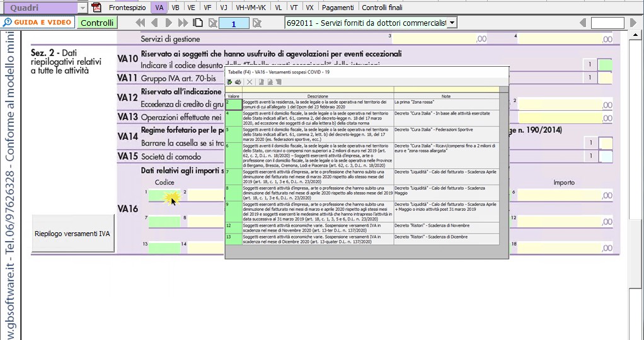
Task: Click delete-module icon left of page number
Action: pyautogui.click(x=212, y=23)
